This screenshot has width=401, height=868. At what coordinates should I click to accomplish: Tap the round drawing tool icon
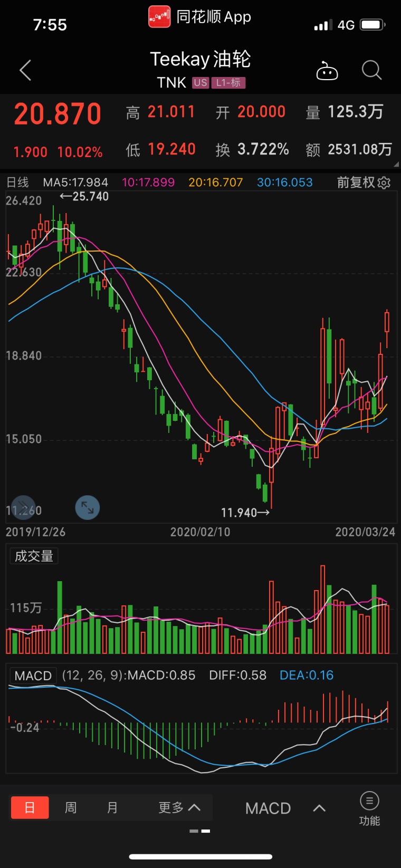[23, 508]
